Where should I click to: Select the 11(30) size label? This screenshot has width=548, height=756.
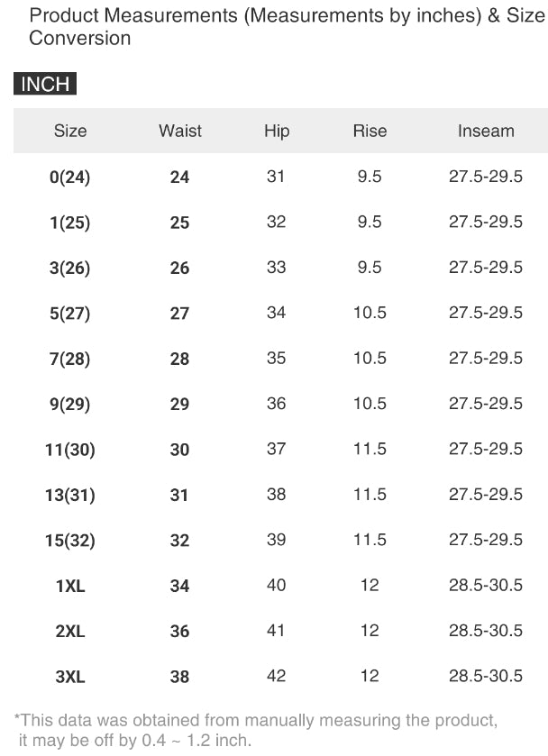coord(70,450)
